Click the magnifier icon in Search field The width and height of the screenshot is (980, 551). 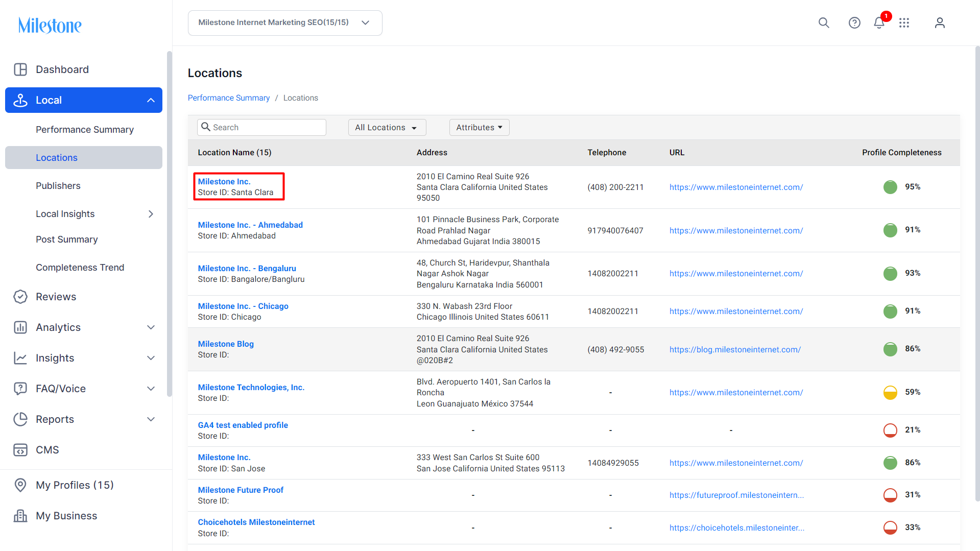point(206,127)
